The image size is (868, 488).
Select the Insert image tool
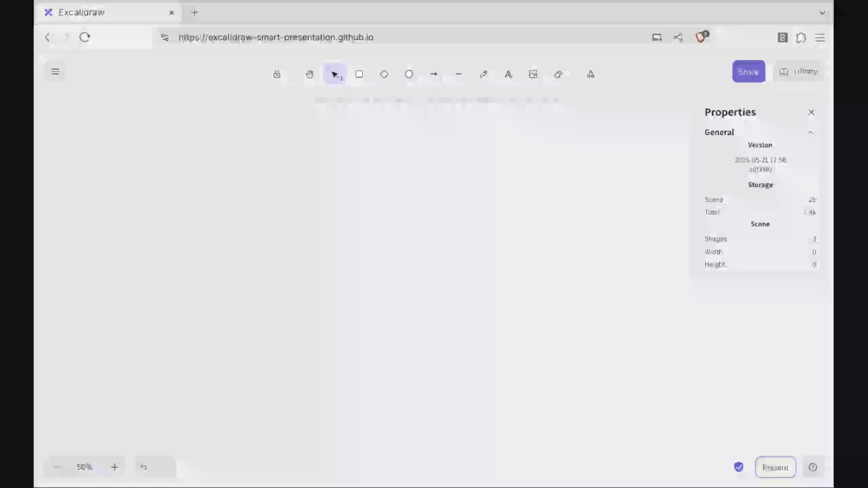pyautogui.click(x=533, y=74)
